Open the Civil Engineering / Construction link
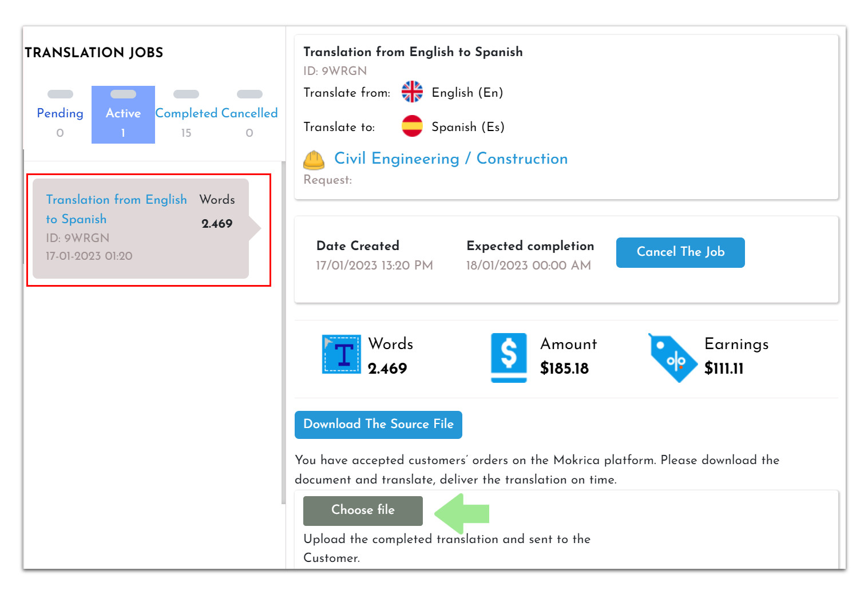The width and height of the screenshot is (868, 594). click(451, 159)
